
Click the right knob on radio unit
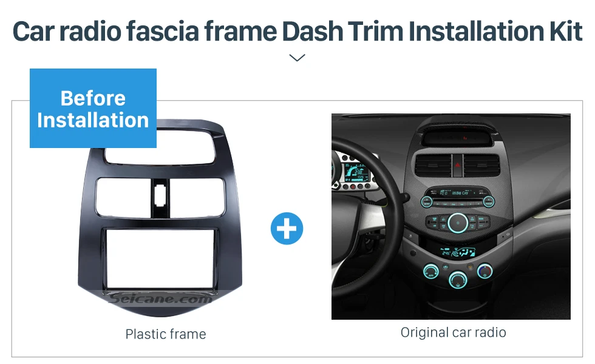[488, 201]
